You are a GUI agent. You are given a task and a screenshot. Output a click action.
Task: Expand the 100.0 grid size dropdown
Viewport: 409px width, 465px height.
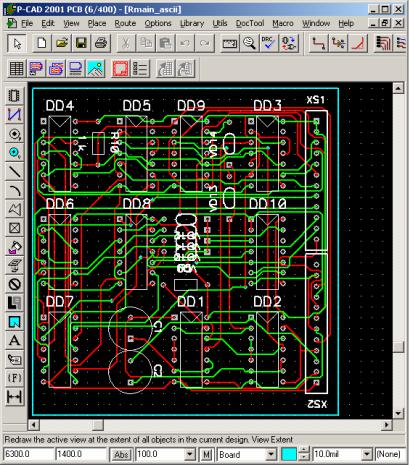[x=190, y=454]
